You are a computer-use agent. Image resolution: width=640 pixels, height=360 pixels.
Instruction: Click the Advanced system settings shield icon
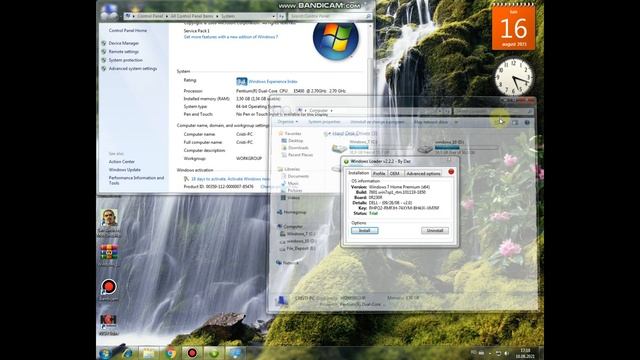click(104, 69)
